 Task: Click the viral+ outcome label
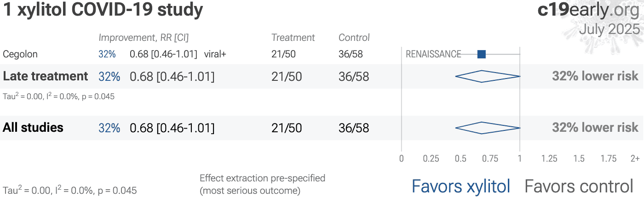(x=215, y=54)
